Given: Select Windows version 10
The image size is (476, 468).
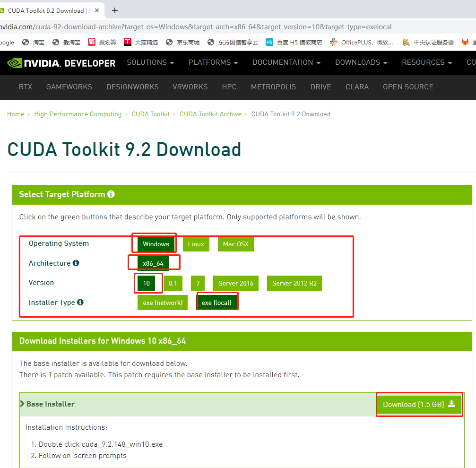Looking at the screenshot, I should tap(147, 283).
